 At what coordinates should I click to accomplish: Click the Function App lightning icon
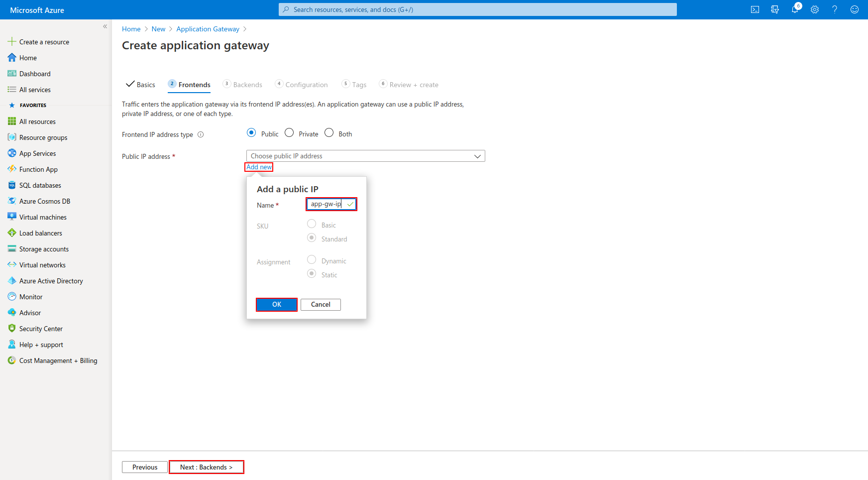click(x=12, y=169)
